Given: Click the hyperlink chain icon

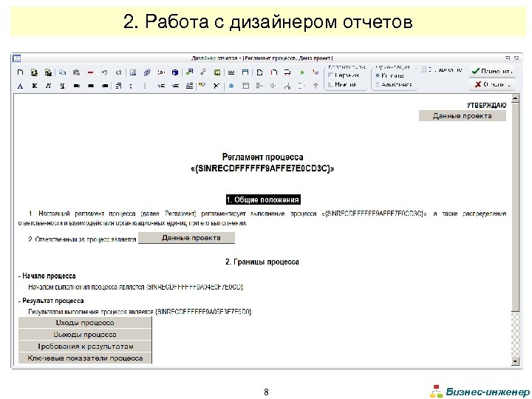Looking at the screenshot, I should coord(147,72).
